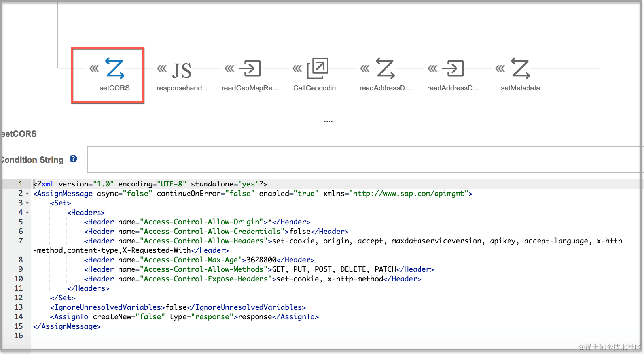
Task: Focus the Condition String input field
Action: (366, 160)
